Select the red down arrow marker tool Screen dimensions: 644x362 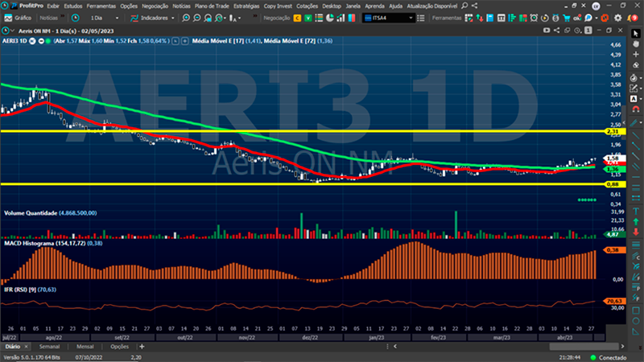click(x=636, y=232)
